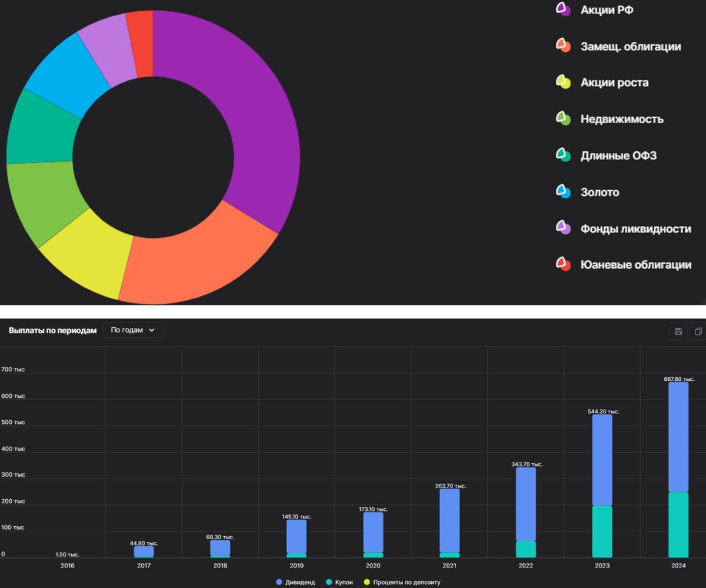Click the 2020 dividend bar
This screenshot has width=706, height=588.
pos(373,532)
